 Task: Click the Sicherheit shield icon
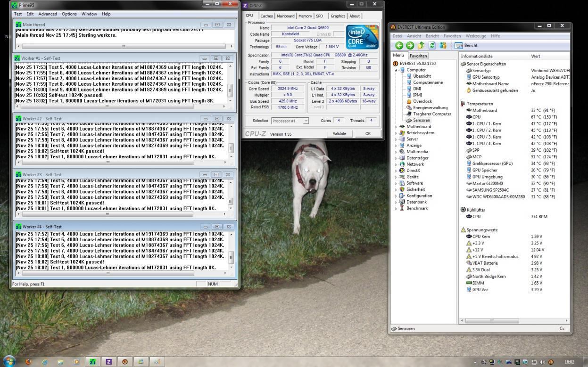click(x=402, y=189)
